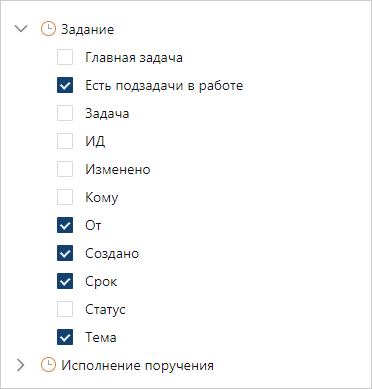Select the Исполнение поручения label
372x389 pixels.
pos(137,365)
